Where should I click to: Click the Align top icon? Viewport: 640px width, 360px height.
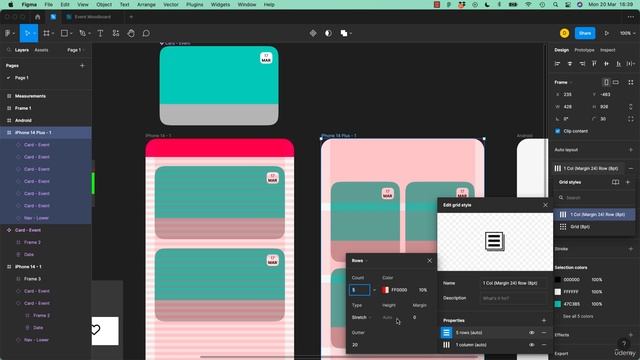[x=594, y=64]
